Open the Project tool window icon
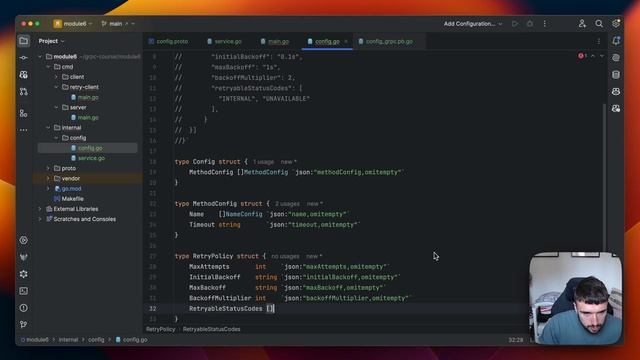This screenshot has height=360, width=640. [24, 41]
